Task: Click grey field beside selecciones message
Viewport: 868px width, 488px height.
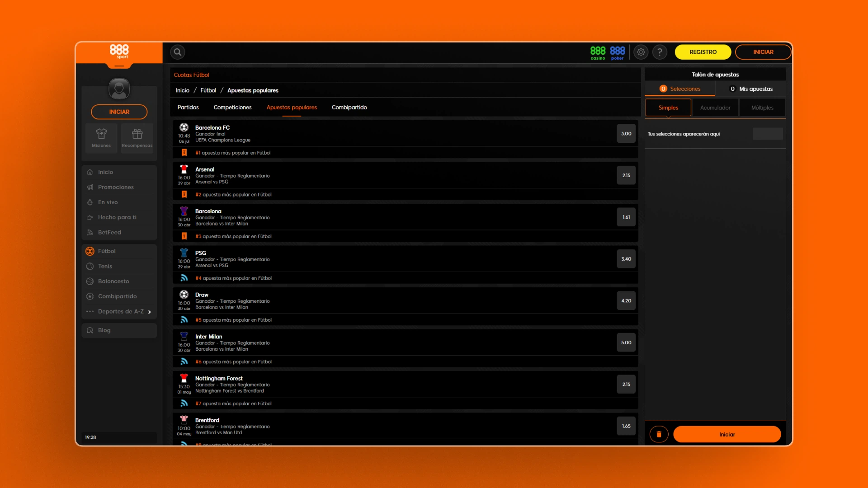Action: (768, 134)
